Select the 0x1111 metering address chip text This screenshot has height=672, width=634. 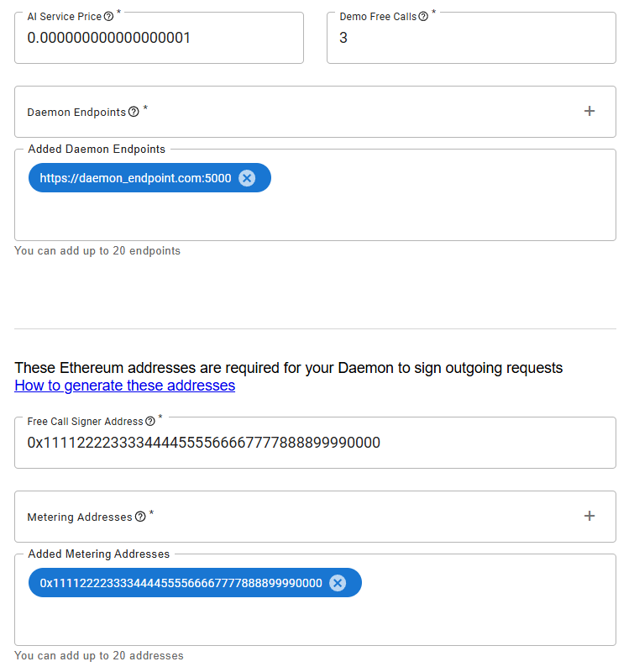(181, 583)
